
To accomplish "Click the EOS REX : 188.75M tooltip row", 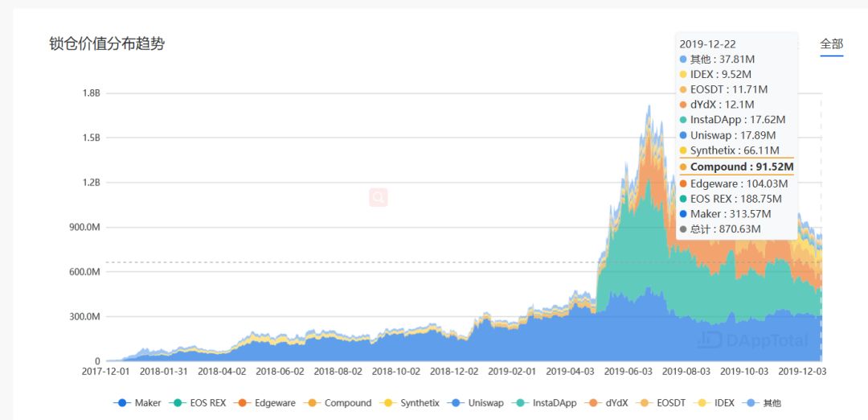I will (731, 199).
